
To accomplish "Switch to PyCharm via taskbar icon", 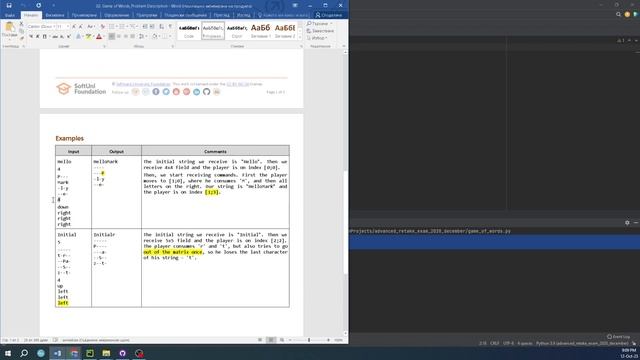I will [x=90, y=353].
